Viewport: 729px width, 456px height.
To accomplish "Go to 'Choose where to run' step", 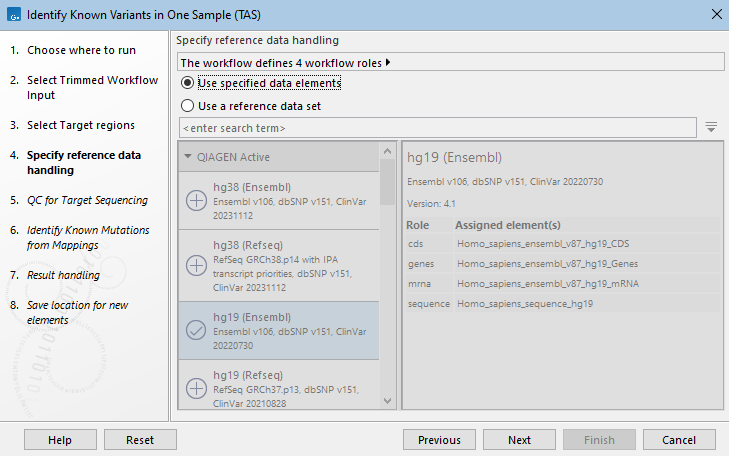I will pos(81,50).
